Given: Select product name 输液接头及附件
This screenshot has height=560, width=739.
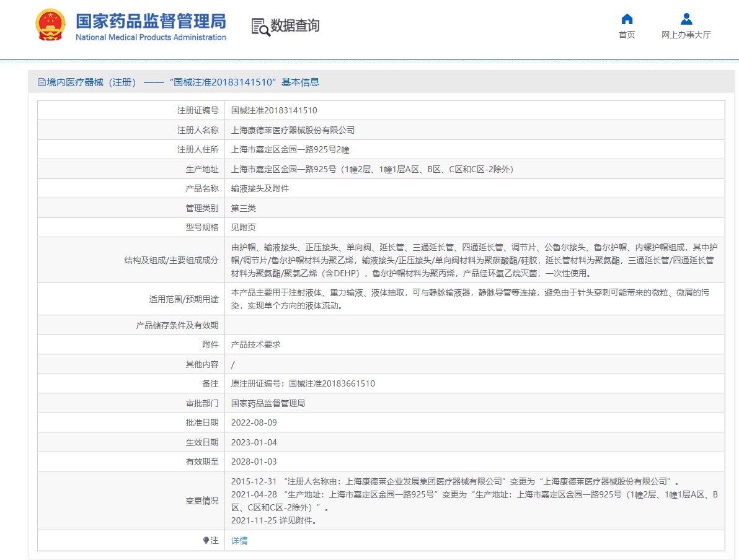Looking at the screenshot, I should [260, 188].
